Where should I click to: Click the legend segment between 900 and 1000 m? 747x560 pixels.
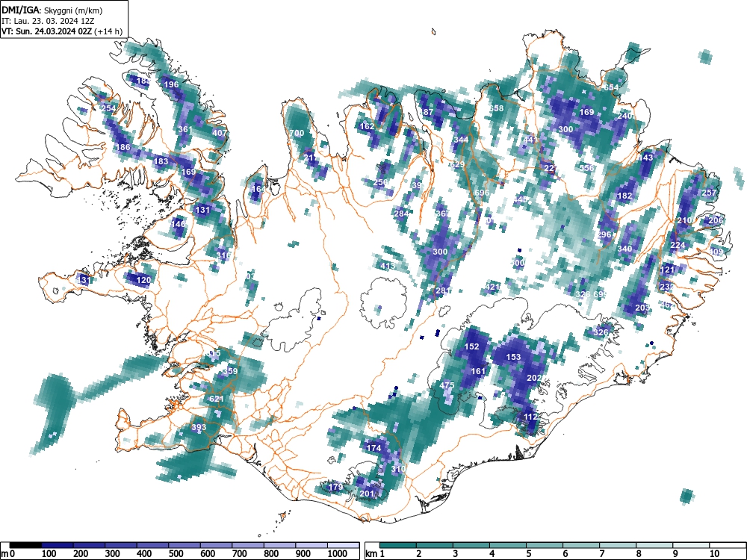tap(312, 545)
